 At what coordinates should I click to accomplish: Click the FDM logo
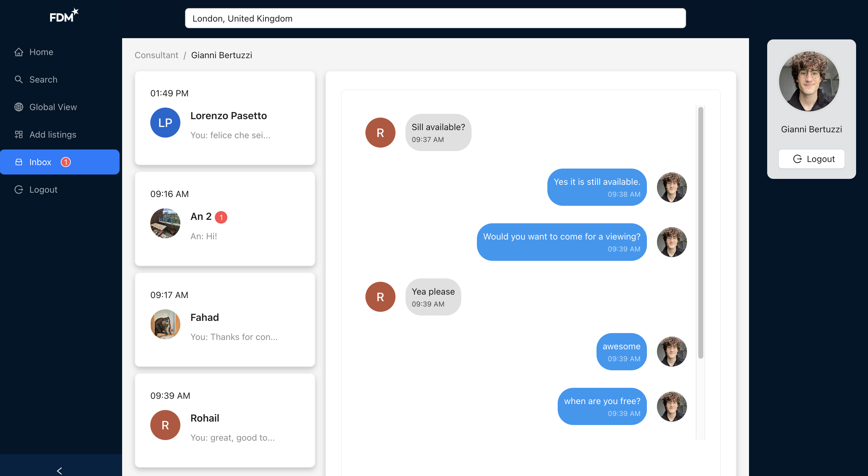(x=64, y=16)
